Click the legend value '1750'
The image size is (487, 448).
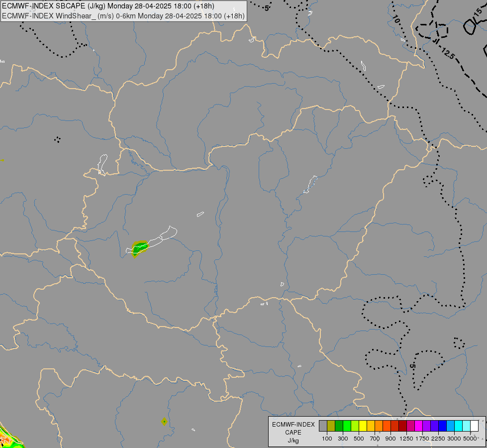coord(422,439)
